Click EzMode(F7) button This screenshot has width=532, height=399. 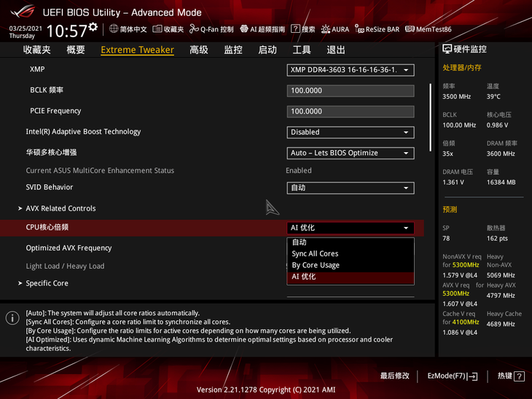point(452,376)
